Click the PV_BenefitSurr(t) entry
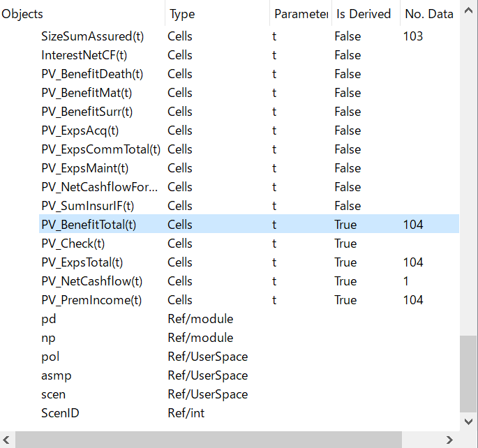The image size is (478, 448). pyautogui.click(x=87, y=112)
